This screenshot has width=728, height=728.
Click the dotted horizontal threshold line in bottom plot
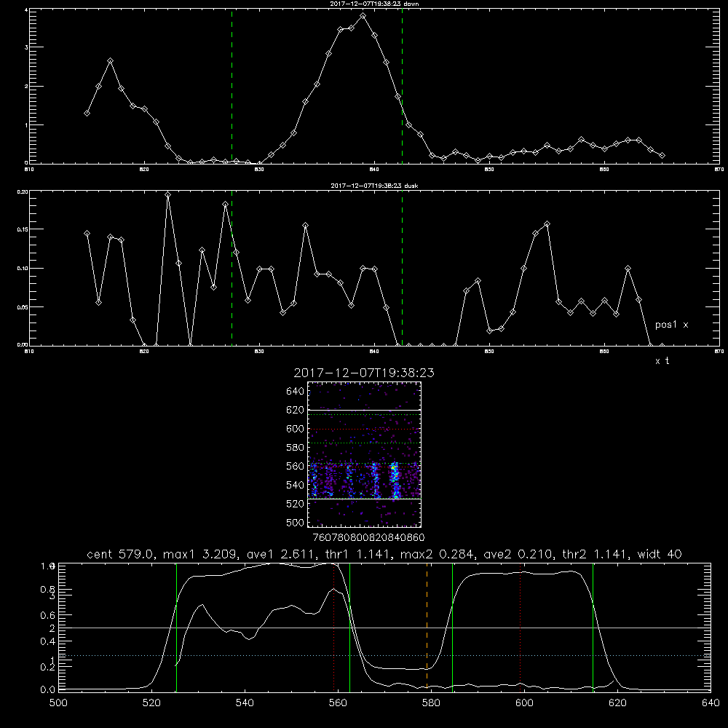pyautogui.click(x=384, y=656)
